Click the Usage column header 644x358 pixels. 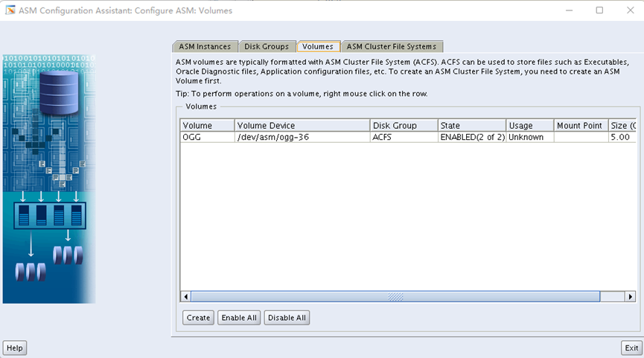pyautogui.click(x=530, y=126)
